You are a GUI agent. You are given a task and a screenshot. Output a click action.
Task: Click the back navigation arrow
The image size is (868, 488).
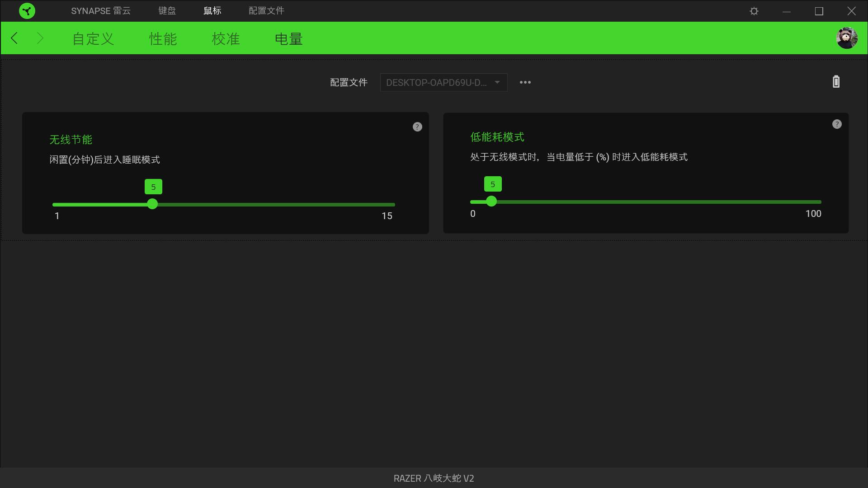point(14,38)
